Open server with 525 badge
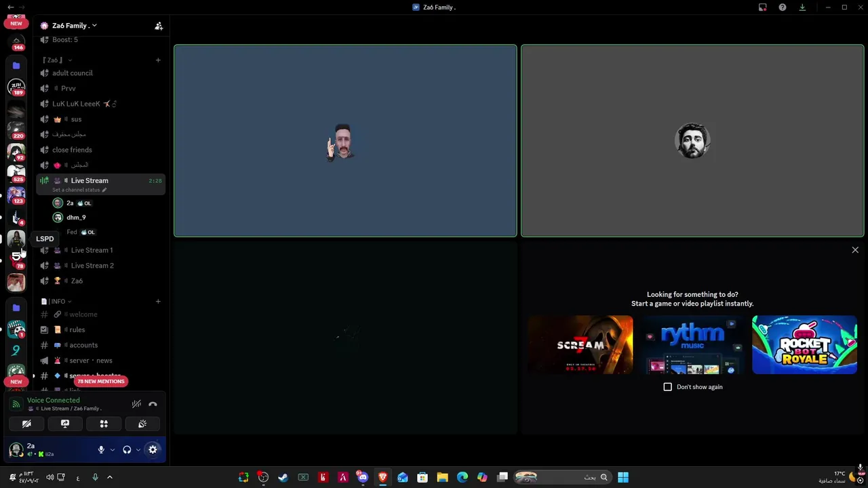Viewport: 868px width, 488px height. 16,173
